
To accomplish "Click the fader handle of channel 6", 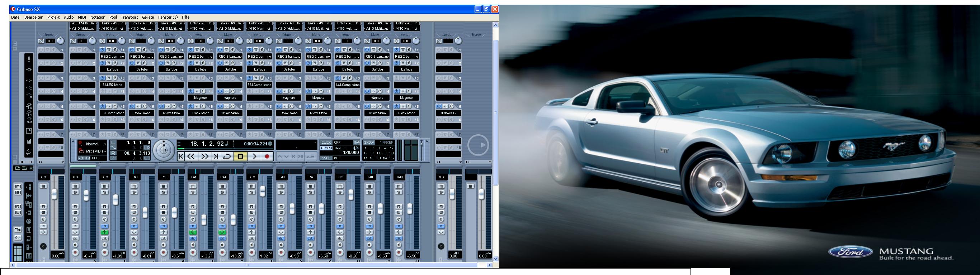I will [x=204, y=219].
